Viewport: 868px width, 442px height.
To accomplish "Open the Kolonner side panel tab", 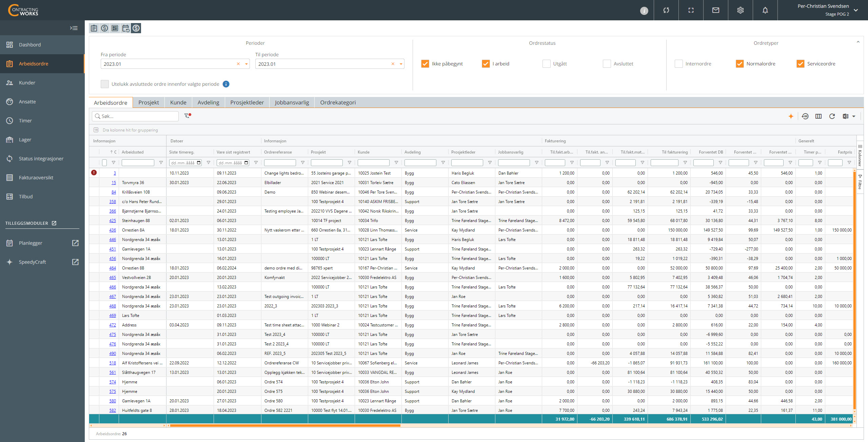I will tap(860, 155).
